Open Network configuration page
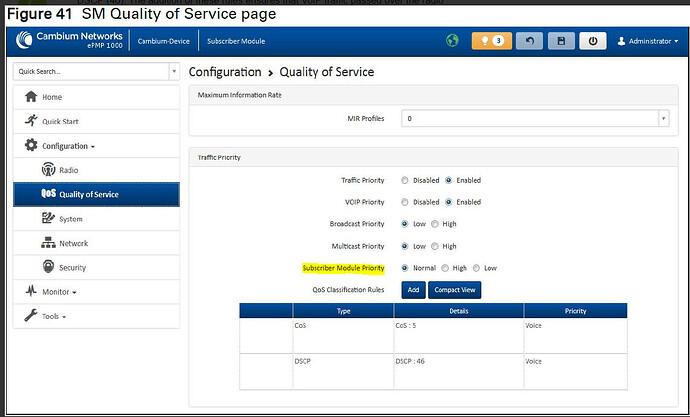 click(96, 243)
